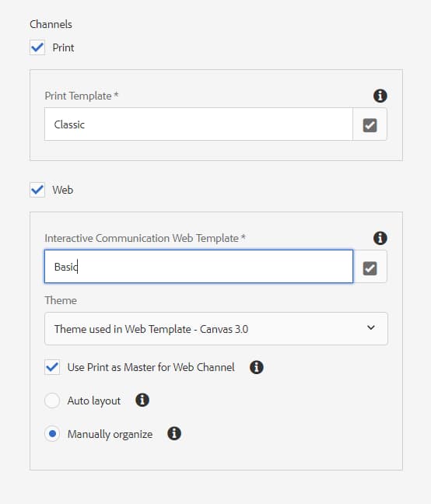Click the 'Use Print as Master for Web Channel' label text
Viewport: 431px width, 504px height.
[151, 367]
